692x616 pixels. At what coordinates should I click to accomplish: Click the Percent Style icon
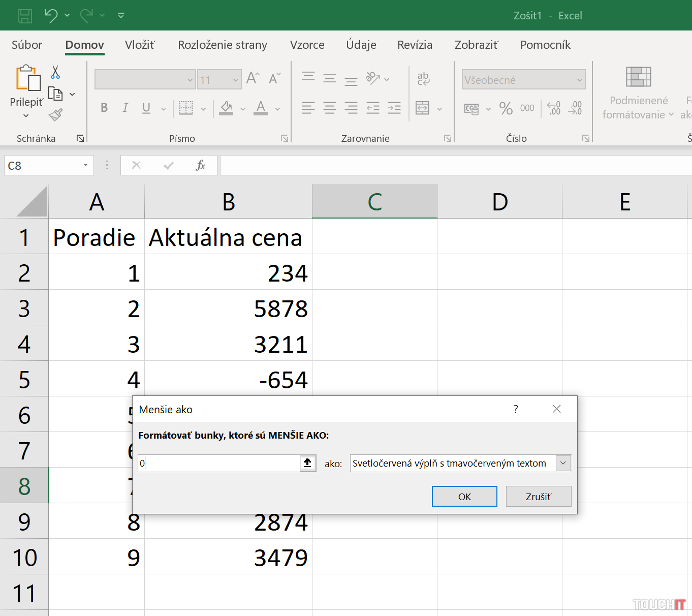(x=506, y=108)
